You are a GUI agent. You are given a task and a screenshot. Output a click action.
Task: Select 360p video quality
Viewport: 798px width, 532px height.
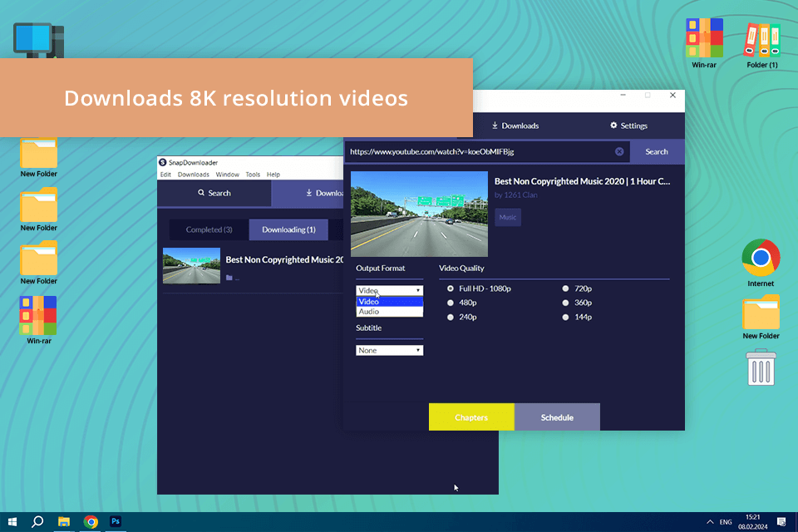(x=565, y=303)
